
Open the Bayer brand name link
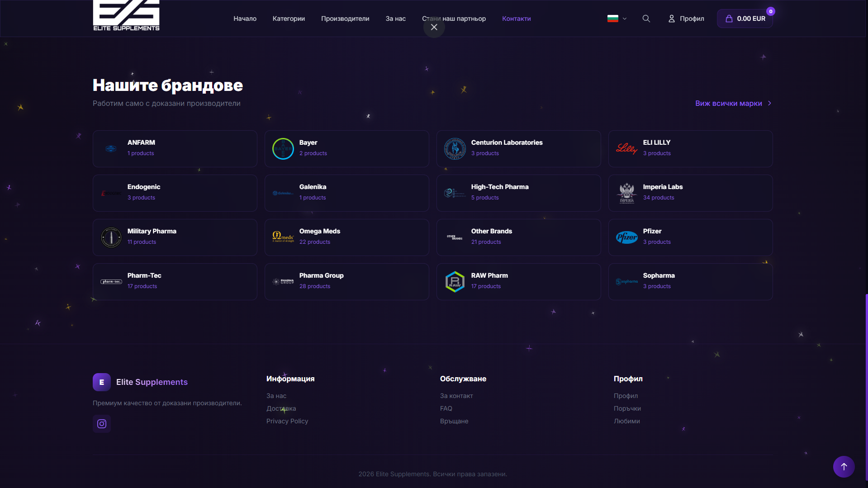click(x=308, y=142)
